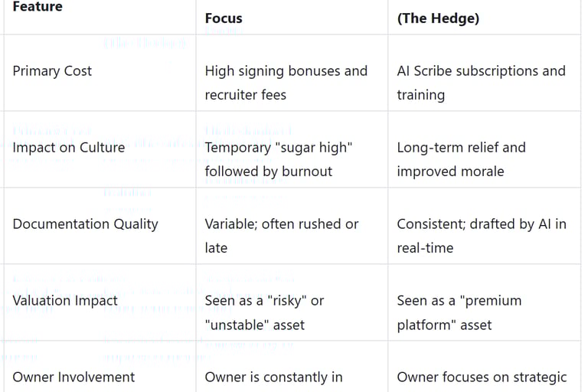This screenshot has height=392, width=588.
Task: Select the Owner Involvement row label
Action: 73,377
